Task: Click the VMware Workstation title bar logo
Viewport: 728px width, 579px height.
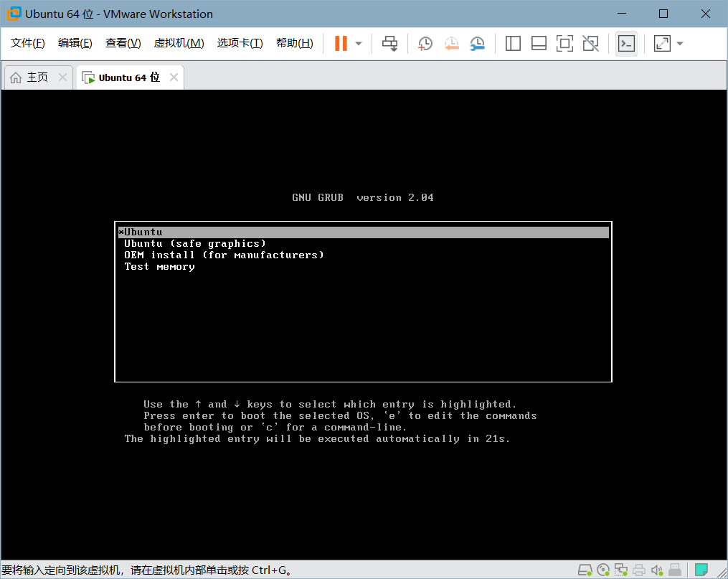Action: pos(14,14)
